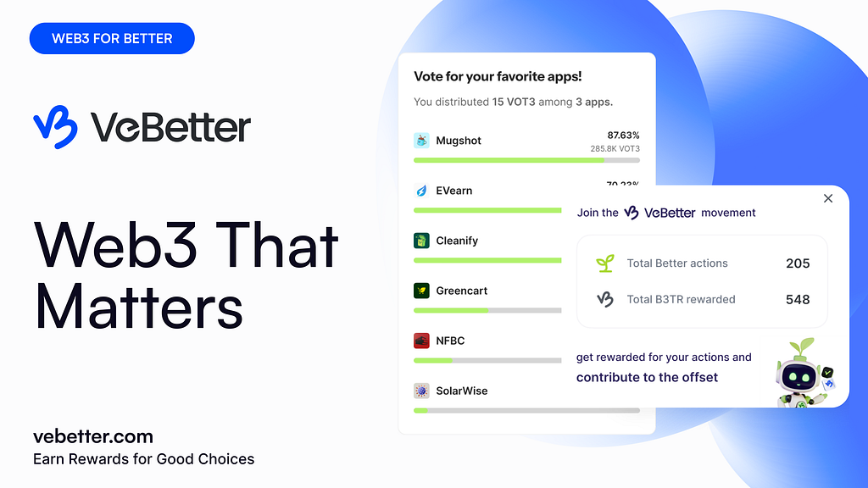Close the Join VeBetter movement popup
The height and width of the screenshot is (488, 868).
pos(828,198)
